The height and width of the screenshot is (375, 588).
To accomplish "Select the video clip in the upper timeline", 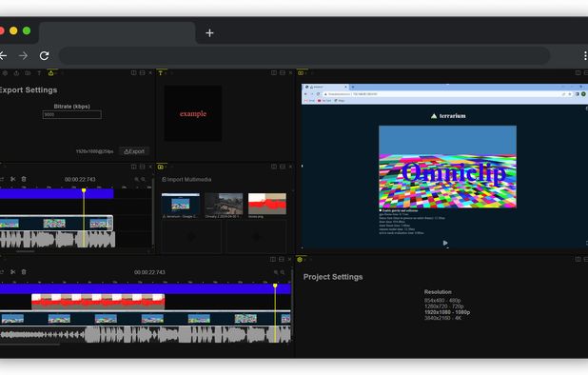I will tap(56, 223).
